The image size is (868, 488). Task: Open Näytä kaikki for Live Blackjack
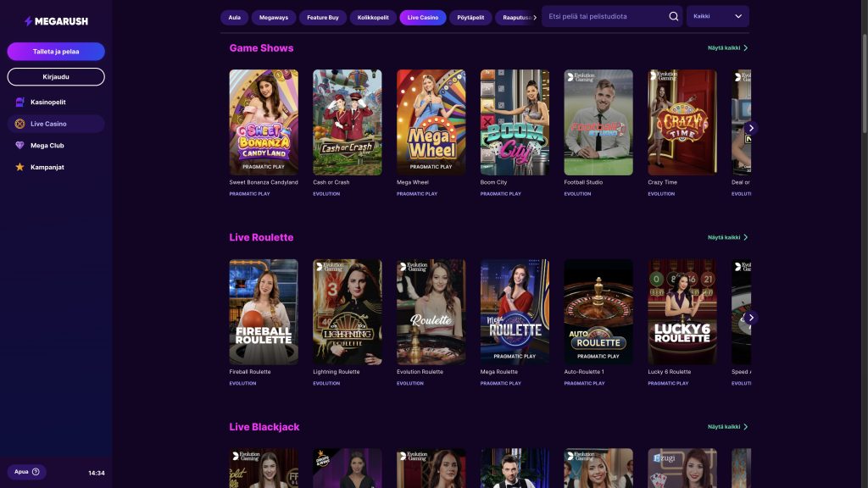(x=727, y=427)
